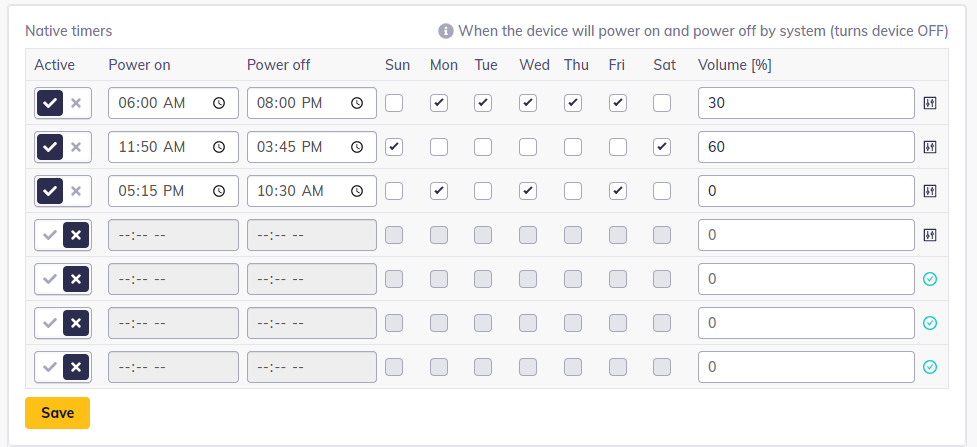The image size is (977, 447).
Task: Click the Save button
Action: pos(57,412)
